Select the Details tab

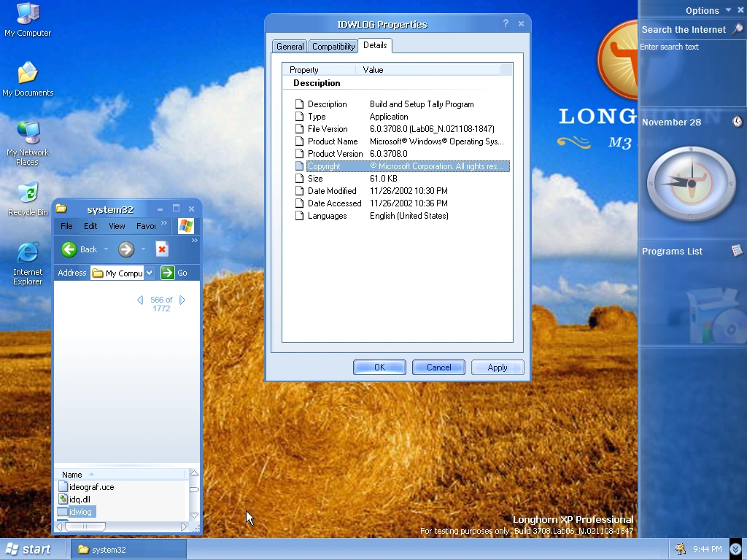[x=375, y=45]
